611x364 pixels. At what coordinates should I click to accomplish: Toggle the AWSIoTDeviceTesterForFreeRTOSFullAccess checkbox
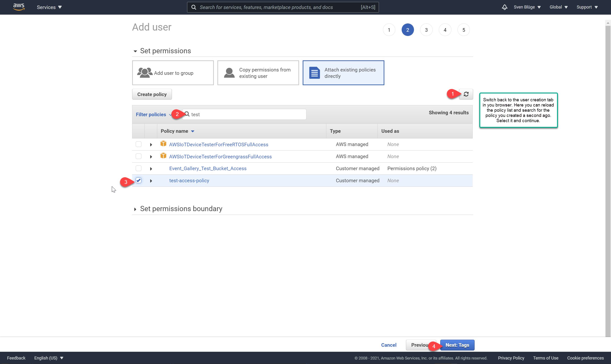139,144
